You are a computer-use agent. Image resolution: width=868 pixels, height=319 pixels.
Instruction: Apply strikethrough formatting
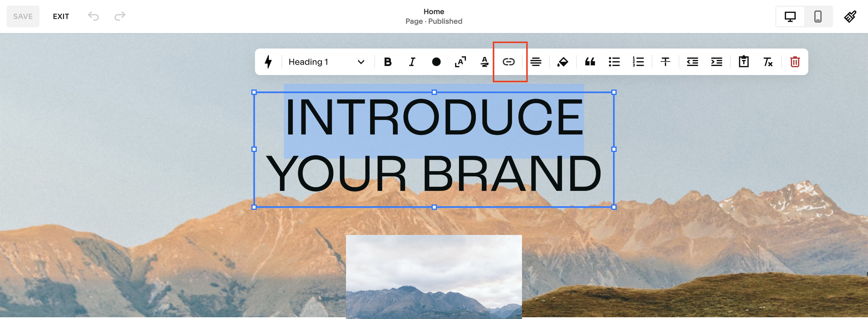click(x=665, y=62)
